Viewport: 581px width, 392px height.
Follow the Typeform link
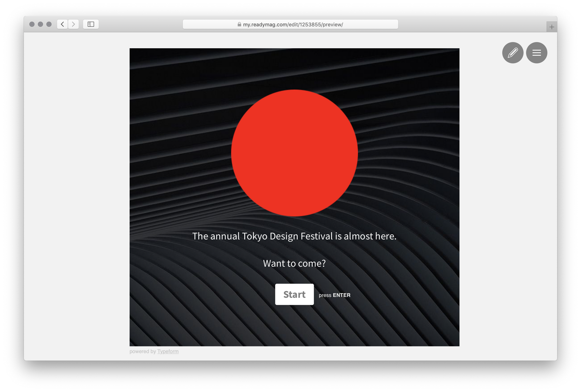(x=168, y=351)
